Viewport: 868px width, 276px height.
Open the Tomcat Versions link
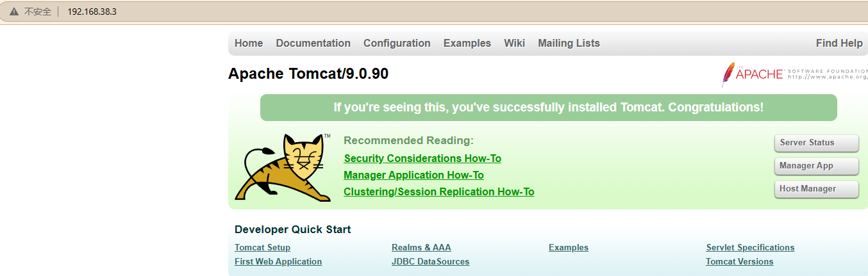point(739,262)
